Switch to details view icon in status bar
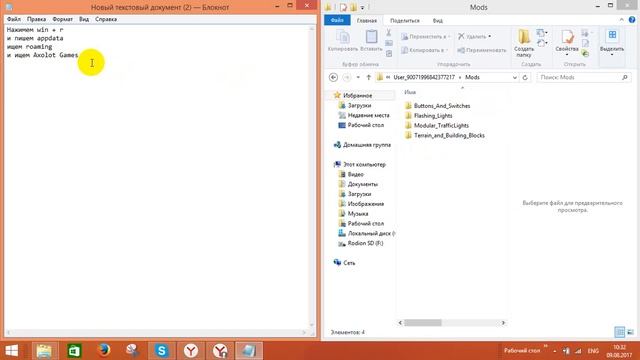The image size is (640, 360). 620,332
